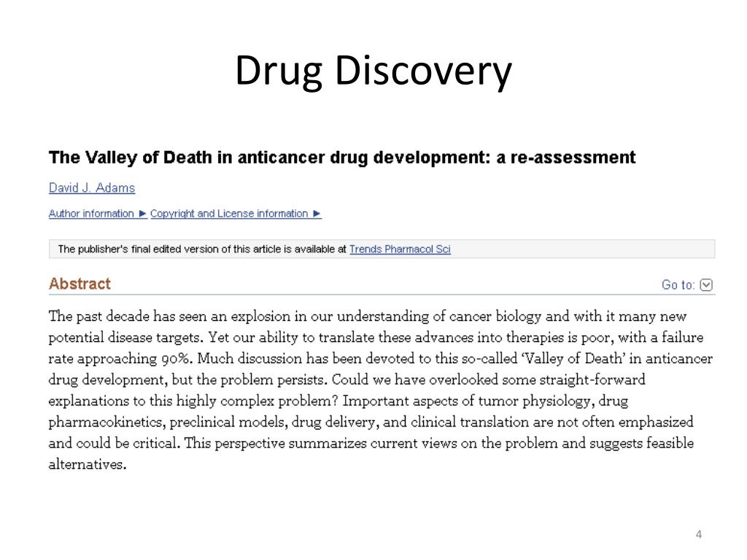The width and height of the screenshot is (747, 560).
Task: Click the final word 'alternatives.' in abstract
Action: 88,464
